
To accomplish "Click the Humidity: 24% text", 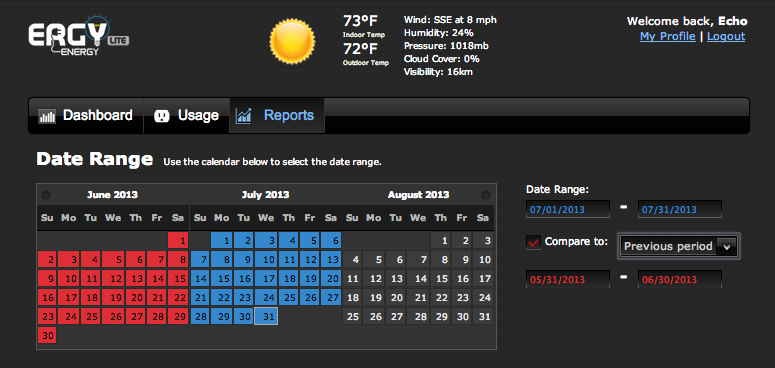I will (x=439, y=33).
